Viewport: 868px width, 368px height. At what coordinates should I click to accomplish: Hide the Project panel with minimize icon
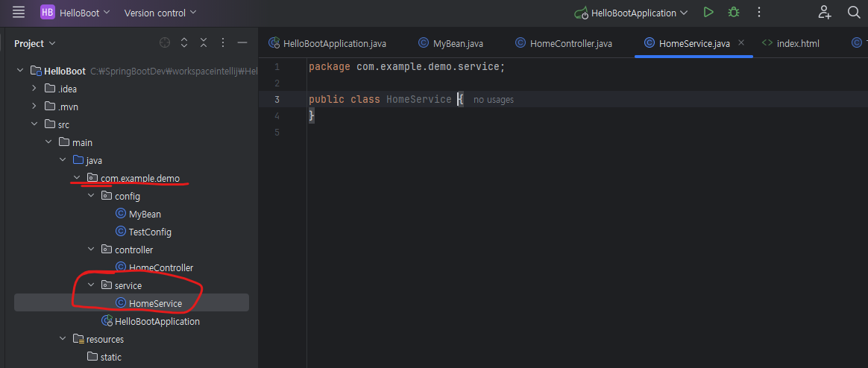(x=242, y=42)
